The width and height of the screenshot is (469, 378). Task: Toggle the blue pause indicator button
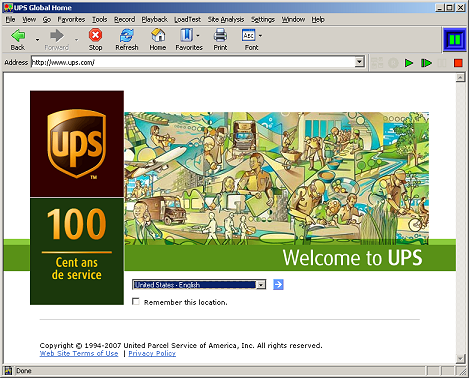455,40
